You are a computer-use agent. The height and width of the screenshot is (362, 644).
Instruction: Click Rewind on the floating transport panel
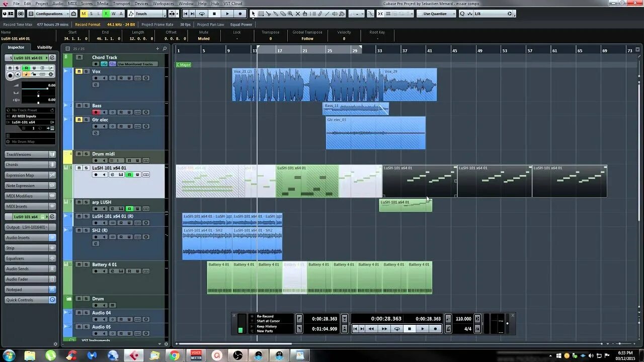coord(371,329)
